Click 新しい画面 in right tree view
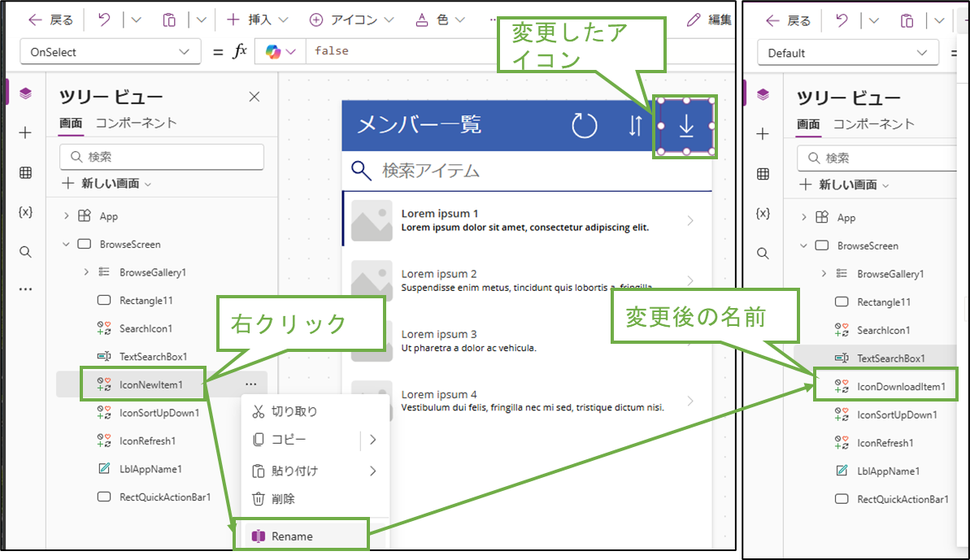970x560 pixels. coord(844,184)
